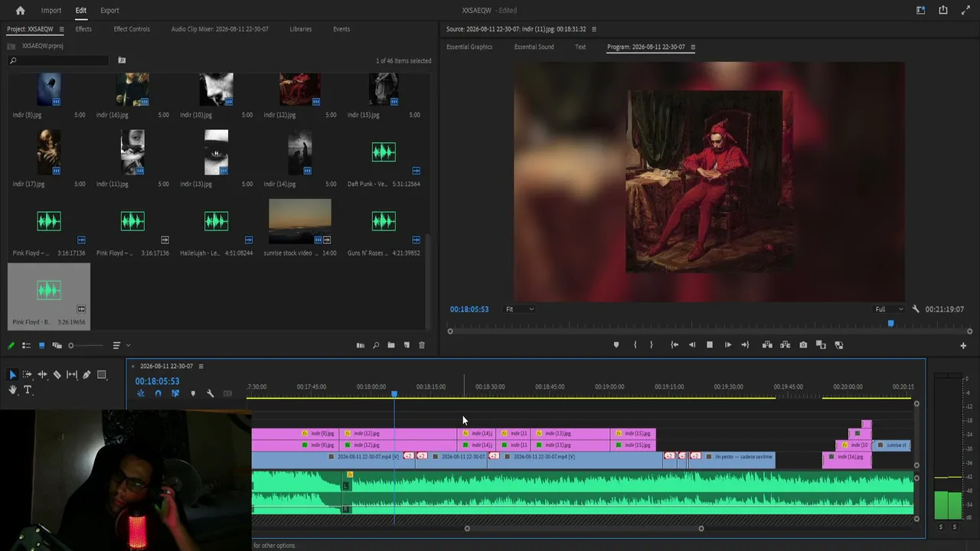Switch to the Export tab
The width and height of the screenshot is (980, 551).
coord(109,10)
